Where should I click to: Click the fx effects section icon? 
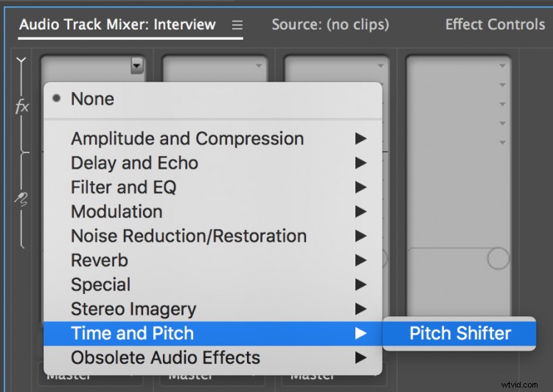22,106
